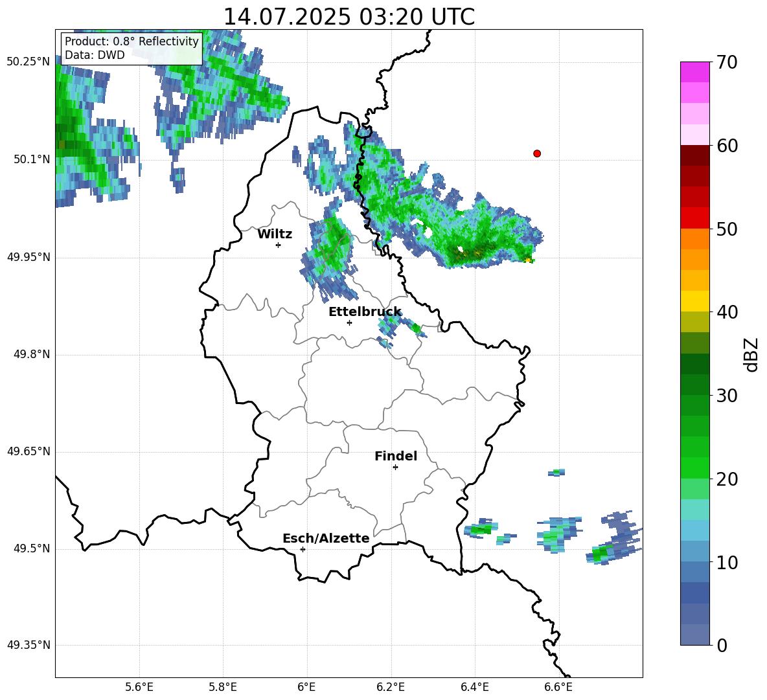
Task: Click the 50 tick label on colorbar
Action: click(727, 229)
